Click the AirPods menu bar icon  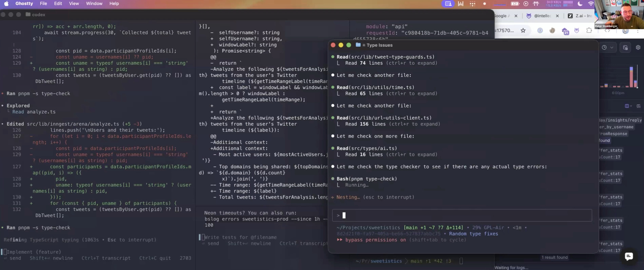tap(536, 4)
